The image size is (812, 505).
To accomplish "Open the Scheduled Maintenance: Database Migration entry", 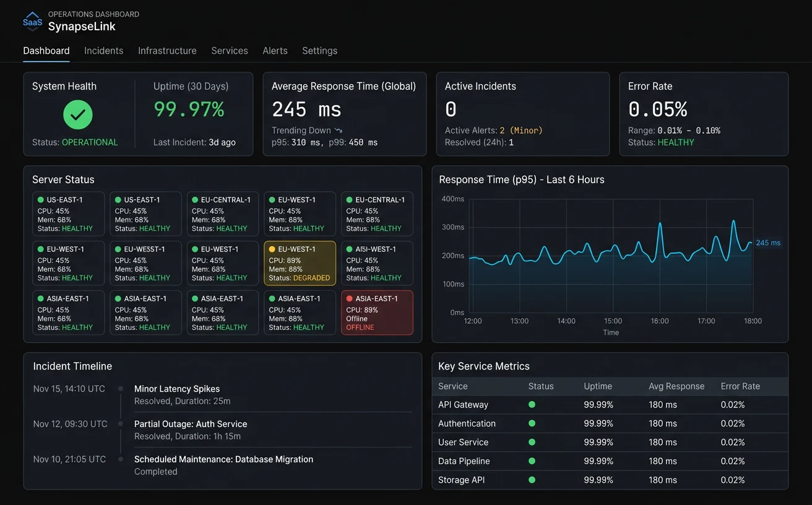I will point(223,459).
